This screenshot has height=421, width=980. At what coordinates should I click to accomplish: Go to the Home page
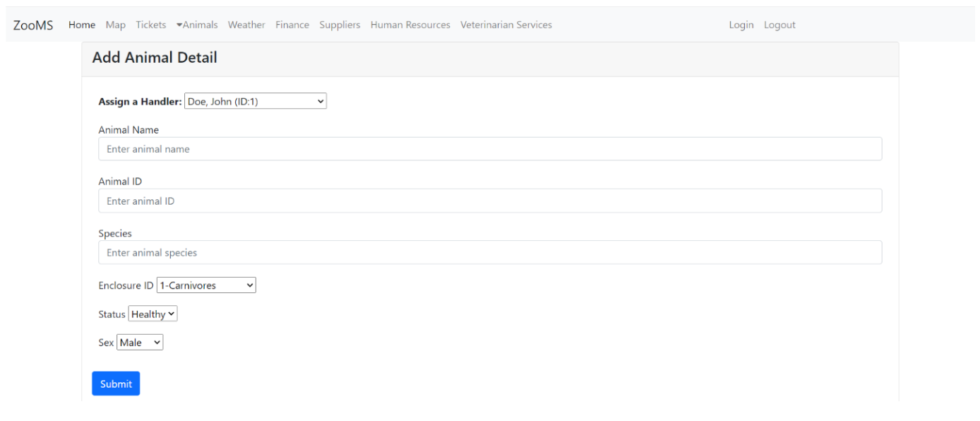pyautogui.click(x=82, y=25)
